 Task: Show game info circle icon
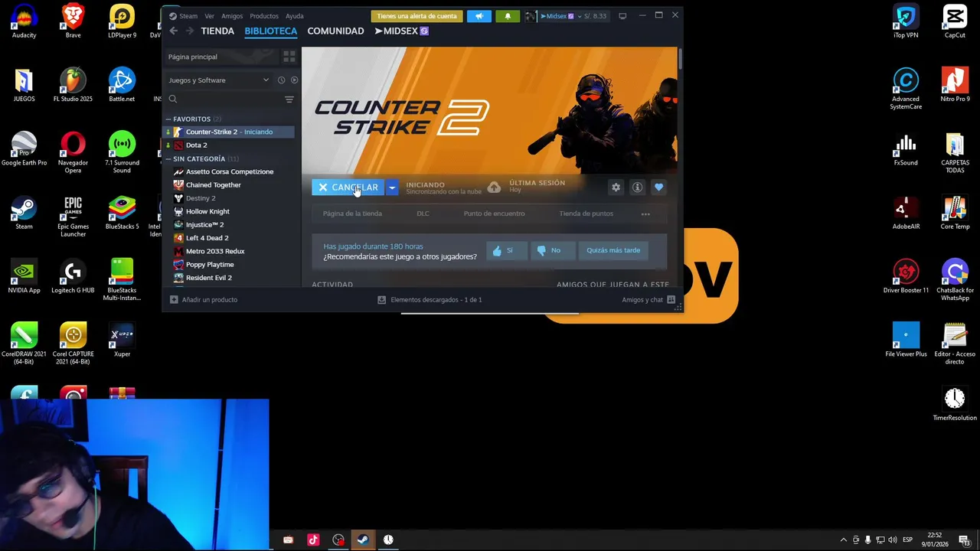point(637,187)
